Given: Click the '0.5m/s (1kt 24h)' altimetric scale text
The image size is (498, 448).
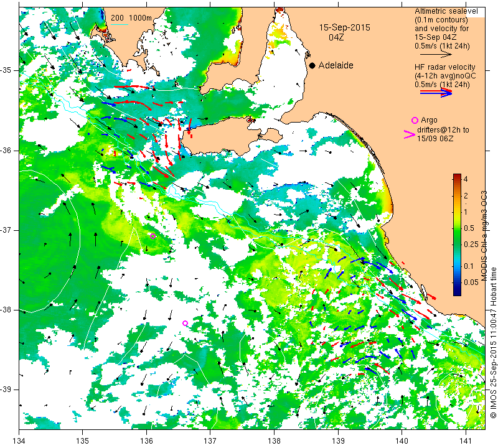Looking at the screenshot, I should 442,45.
